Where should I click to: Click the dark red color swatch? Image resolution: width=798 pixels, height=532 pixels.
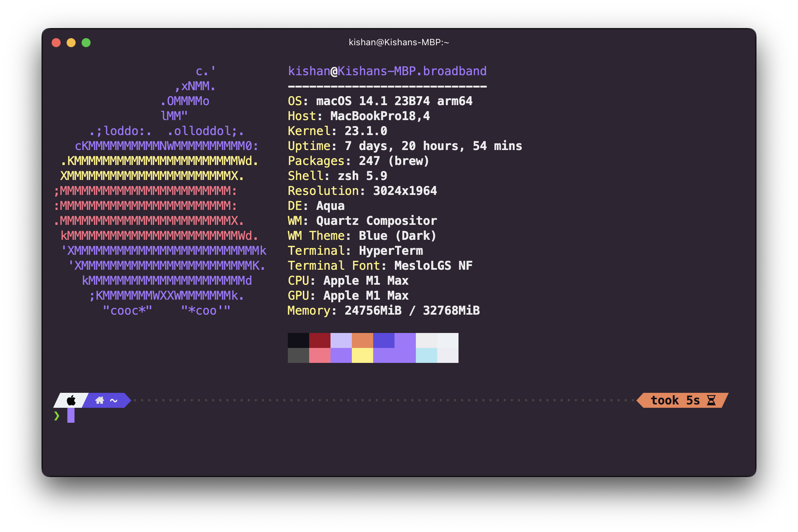pos(320,340)
